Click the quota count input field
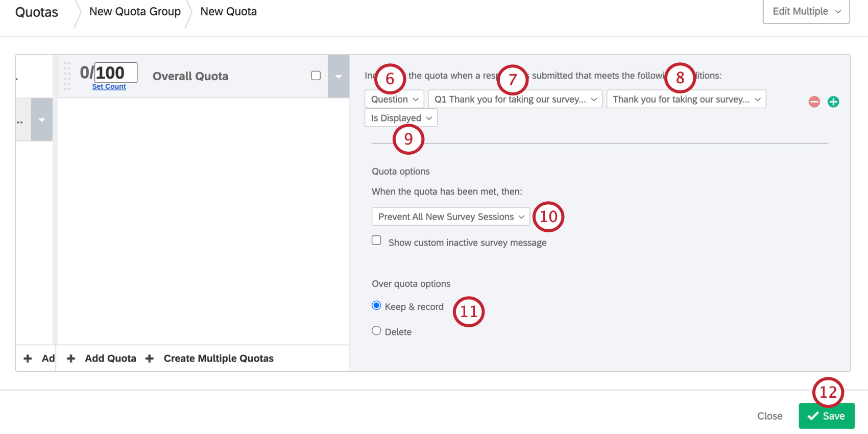This screenshot has width=868, height=434. point(116,73)
